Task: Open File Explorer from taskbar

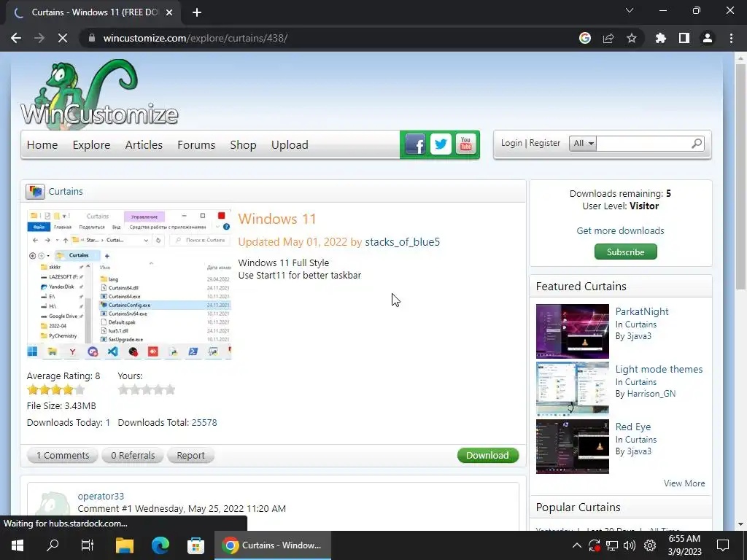Action: 124,545
